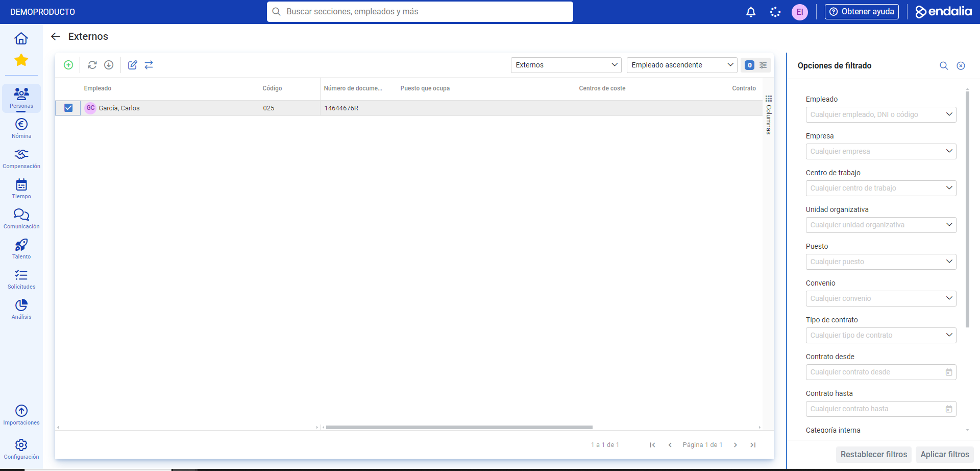Open Importaciones from the sidebar

pos(21,415)
